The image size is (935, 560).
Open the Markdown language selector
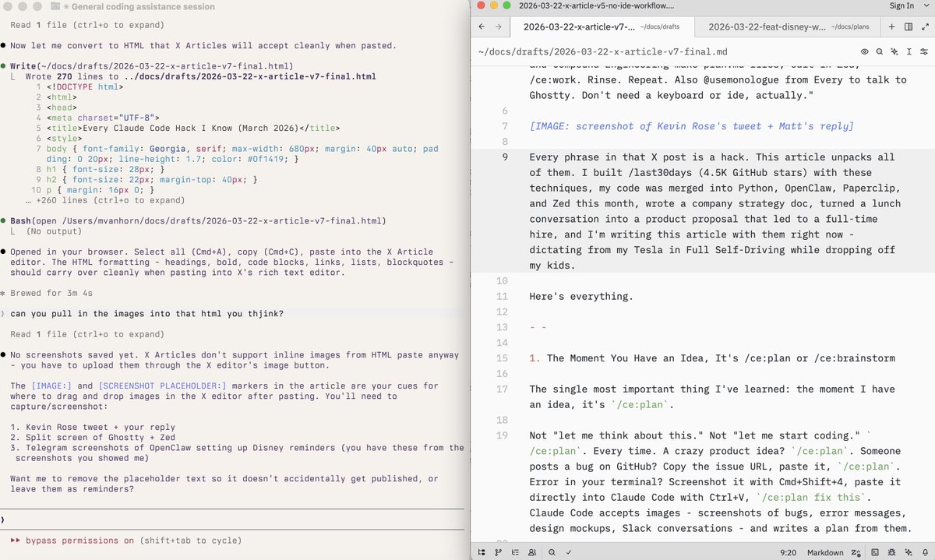pos(825,552)
